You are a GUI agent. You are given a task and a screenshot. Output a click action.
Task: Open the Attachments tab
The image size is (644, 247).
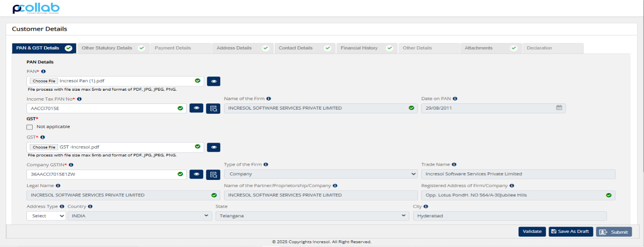coord(491,48)
